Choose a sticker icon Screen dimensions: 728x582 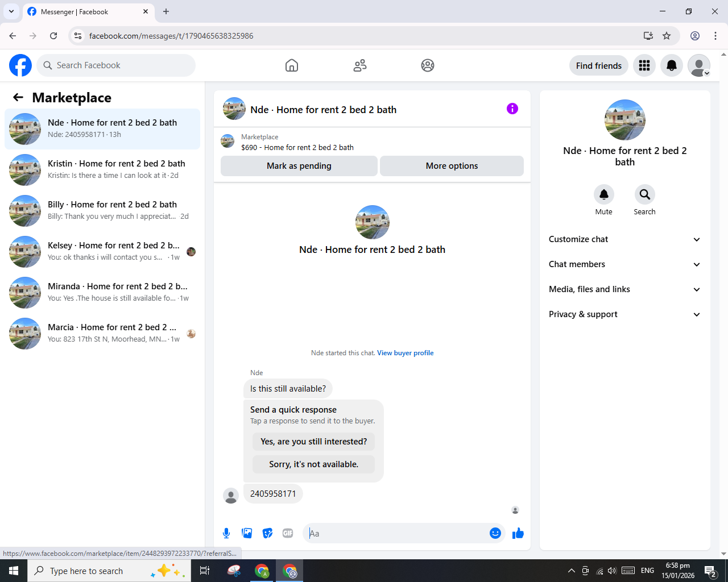267,533
